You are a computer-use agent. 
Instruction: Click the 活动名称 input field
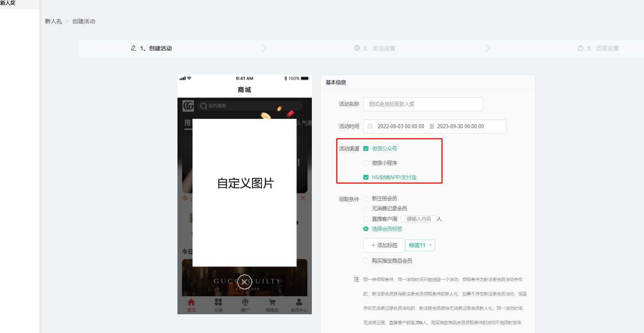[423, 104]
